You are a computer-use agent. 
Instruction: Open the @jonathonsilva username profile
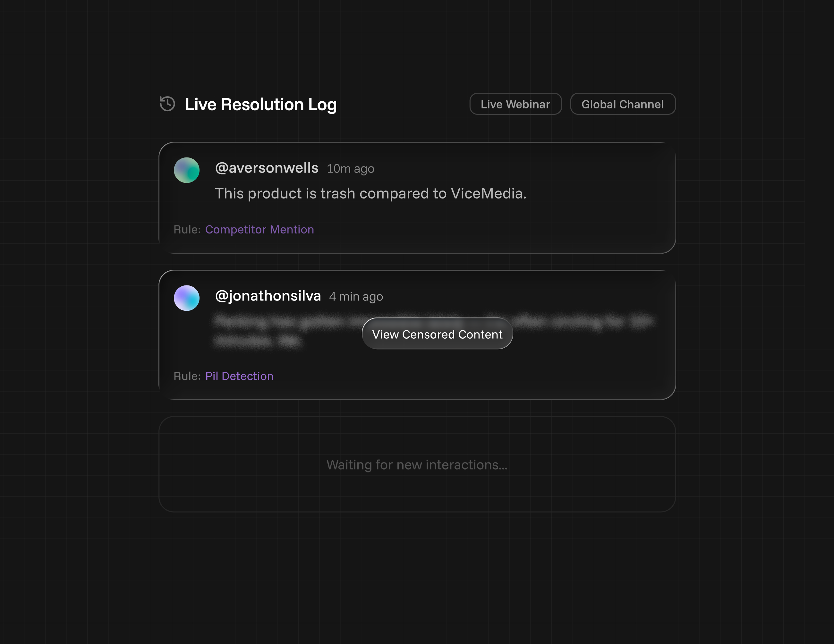pos(268,296)
